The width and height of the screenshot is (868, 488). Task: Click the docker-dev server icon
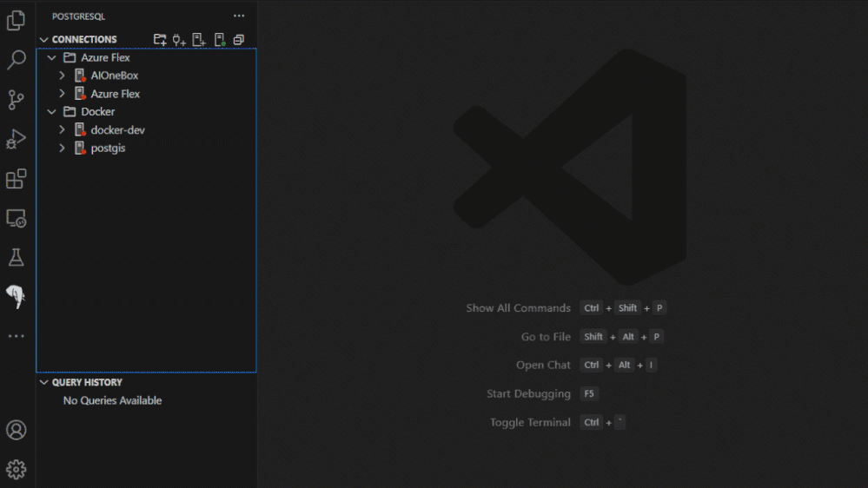[80, 130]
